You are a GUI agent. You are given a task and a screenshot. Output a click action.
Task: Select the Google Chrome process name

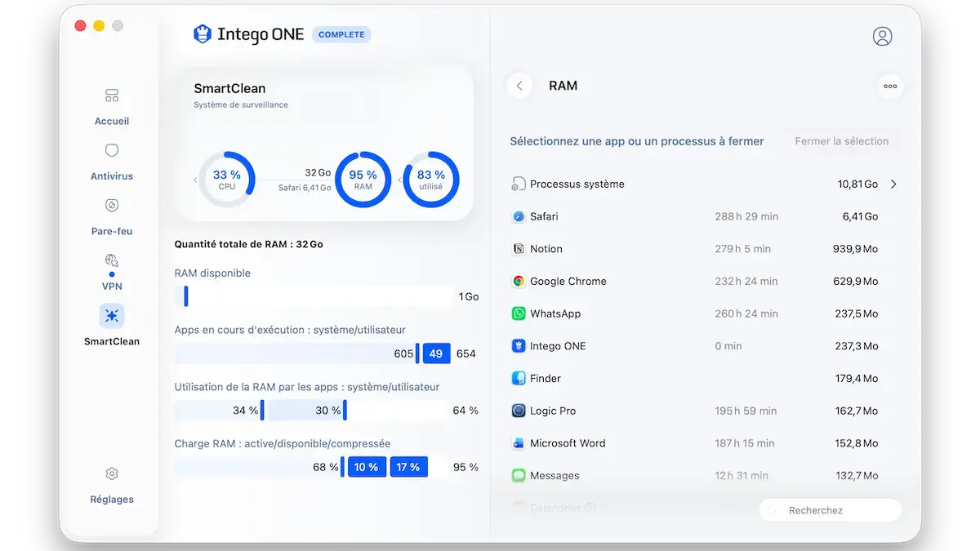pos(568,281)
